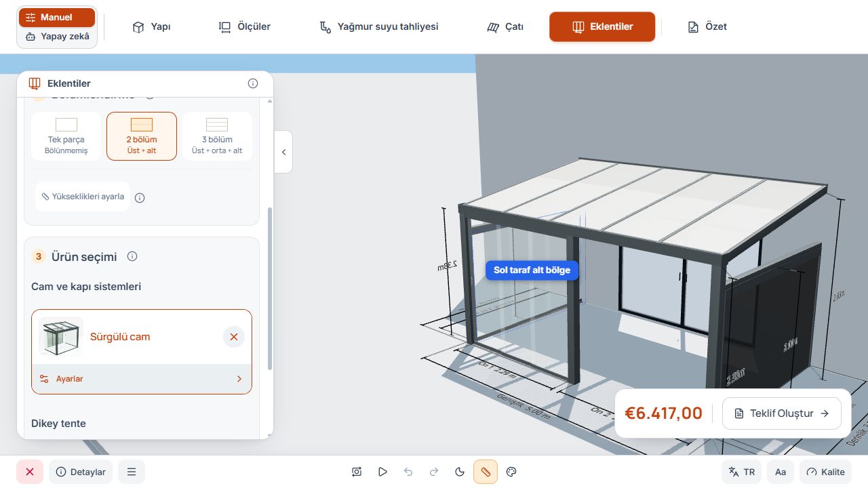Switch to Yapay zekâ mode
Screen dimensions: 868x488
pyautogui.click(x=57, y=37)
